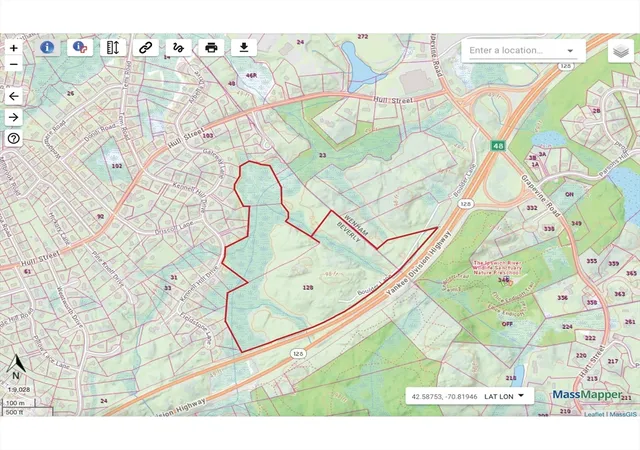This screenshot has height=450, width=640.
Task: Click the Route 48 exit marker
Action: pyautogui.click(x=498, y=145)
